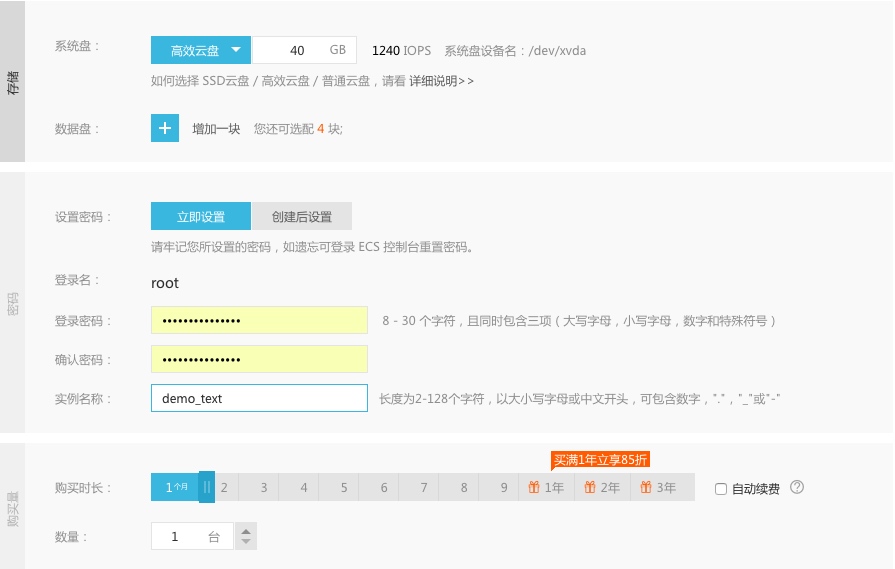Screen dimensions: 895x569
Task: Select the 3年 gift purchase duration
Action: point(659,488)
